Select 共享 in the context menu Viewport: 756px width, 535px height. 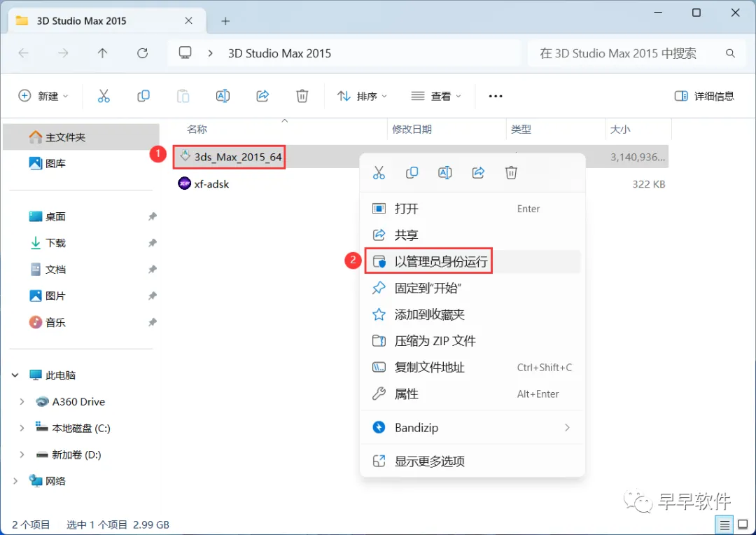point(472,235)
